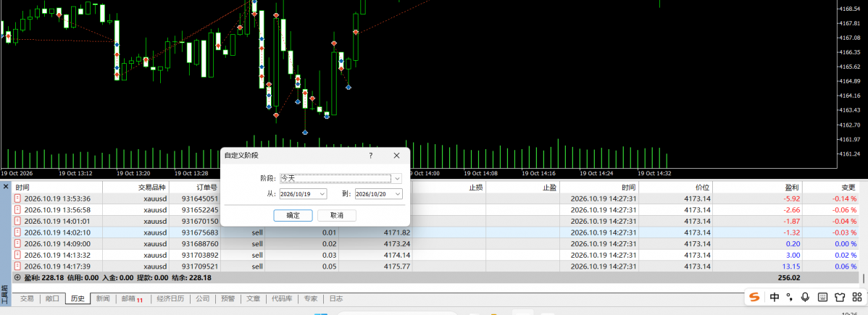This screenshot has height=315, width=868.
Task: Toggle the 中 Chinese input mode icon
Action: pyautogui.click(x=775, y=298)
